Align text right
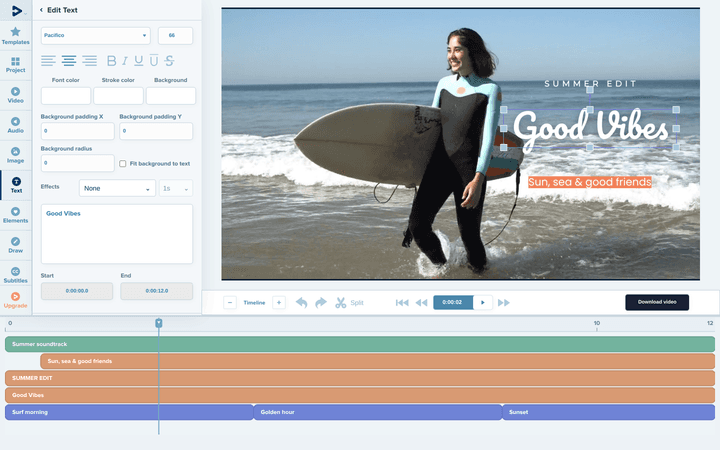The image size is (720, 450). 90,61
